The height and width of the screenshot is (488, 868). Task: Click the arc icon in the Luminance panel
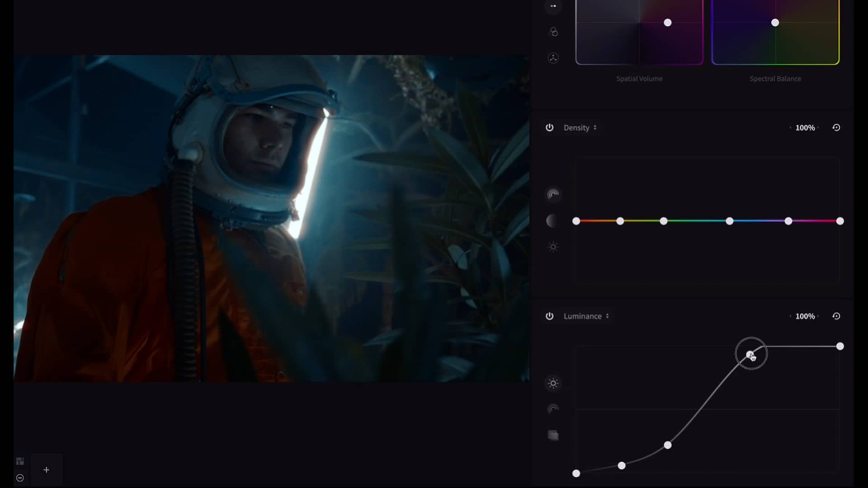(553, 409)
